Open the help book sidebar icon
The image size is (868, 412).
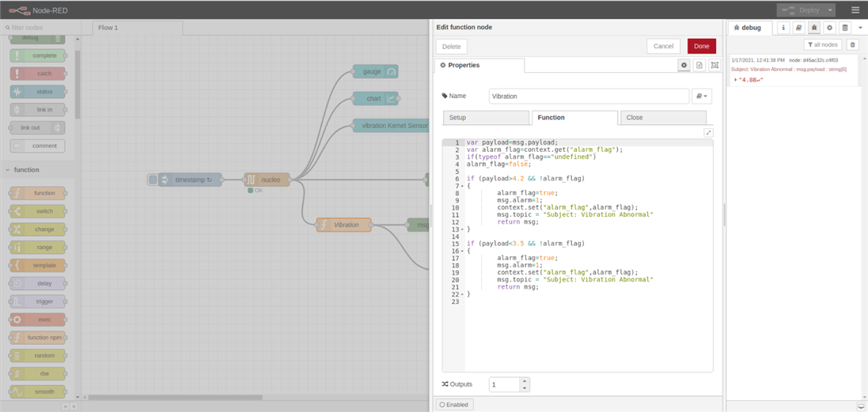[798, 28]
